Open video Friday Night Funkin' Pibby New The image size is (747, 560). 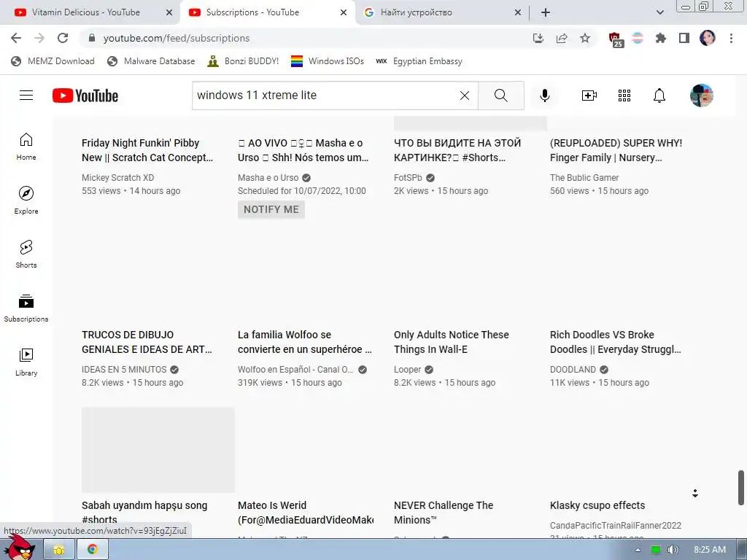tap(147, 150)
